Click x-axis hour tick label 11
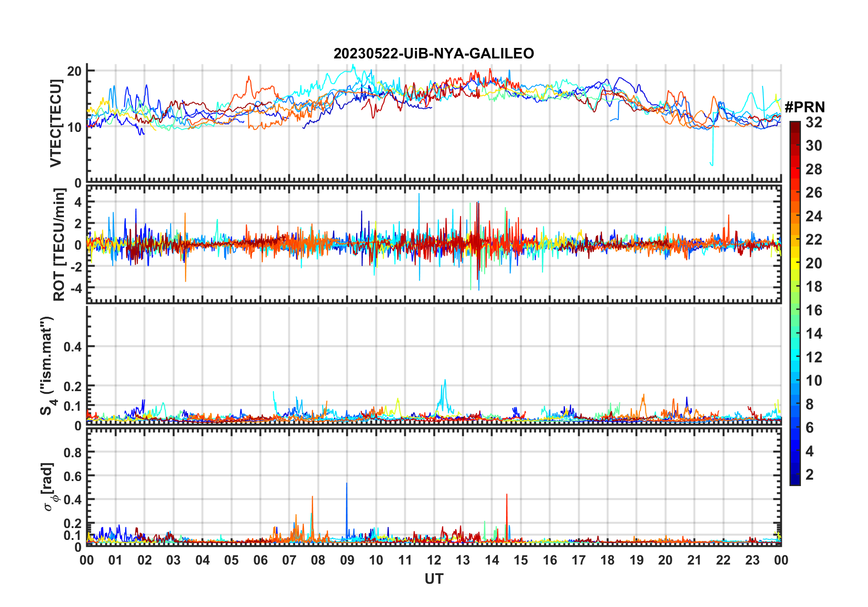Viewport: 868px width, 607px height. (405, 560)
